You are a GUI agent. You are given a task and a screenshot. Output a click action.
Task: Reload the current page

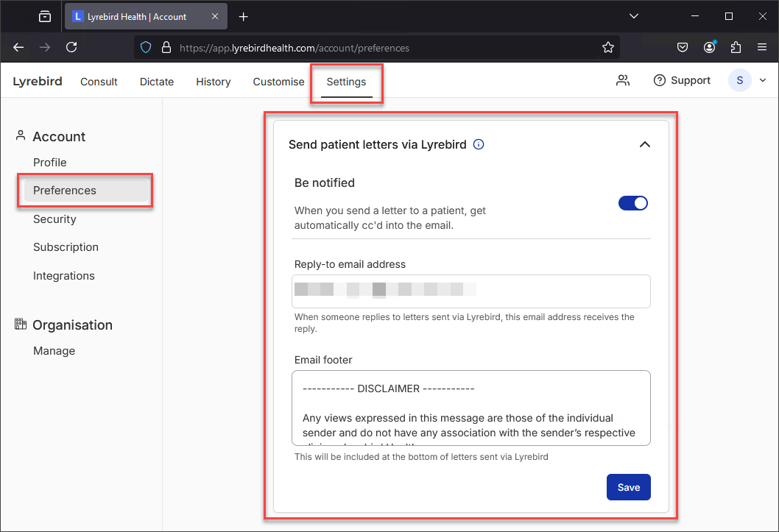pyautogui.click(x=71, y=47)
